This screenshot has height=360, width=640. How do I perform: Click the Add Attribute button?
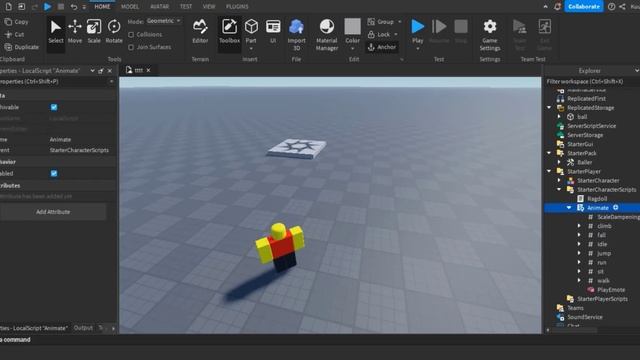tap(53, 212)
